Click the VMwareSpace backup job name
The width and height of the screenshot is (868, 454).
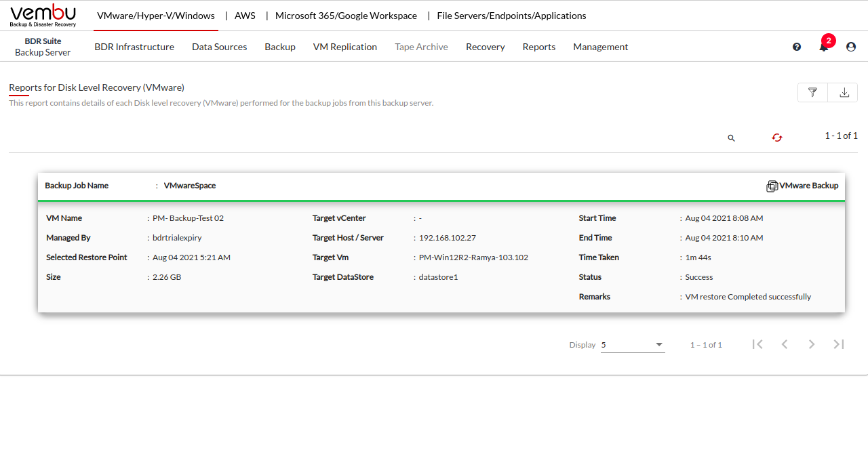pos(190,186)
